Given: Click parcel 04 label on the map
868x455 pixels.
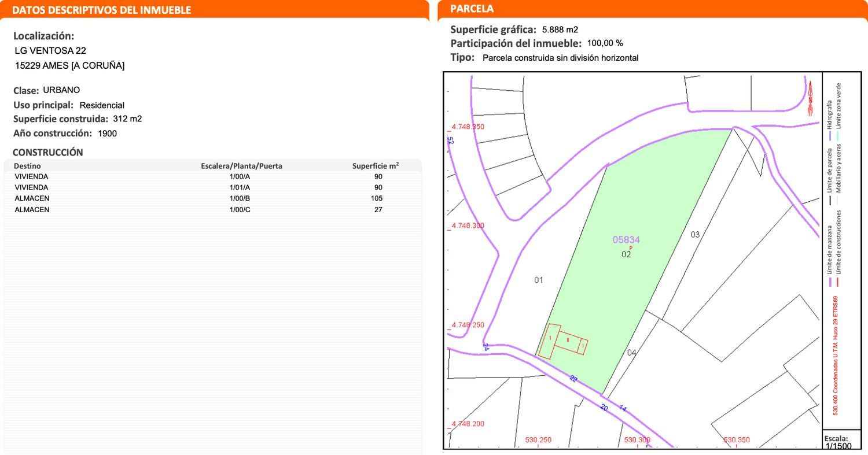Looking at the screenshot, I should click(631, 353).
